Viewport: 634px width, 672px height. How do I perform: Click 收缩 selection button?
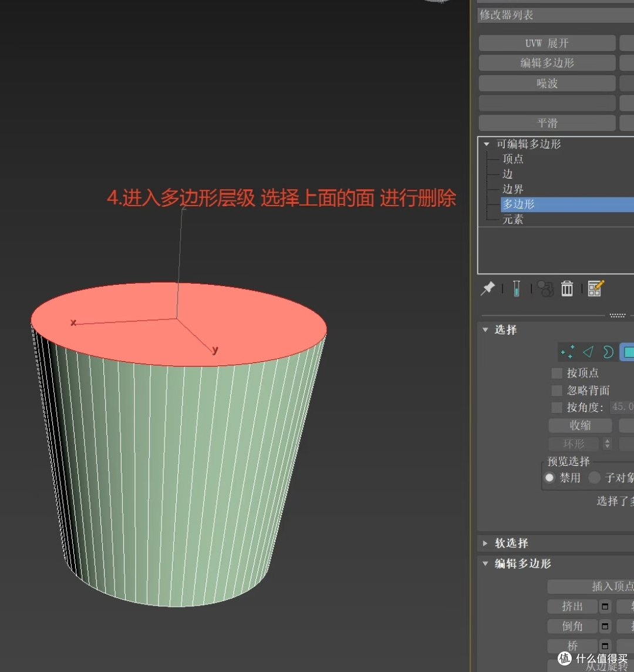click(x=581, y=425)
